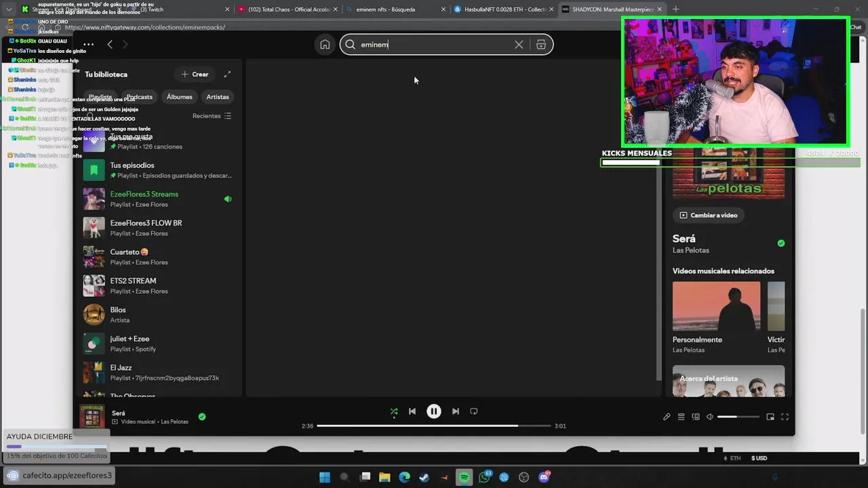Screen dimensions: 868x488
Task: Open the Browse icon in search bar
Action: 541,45
